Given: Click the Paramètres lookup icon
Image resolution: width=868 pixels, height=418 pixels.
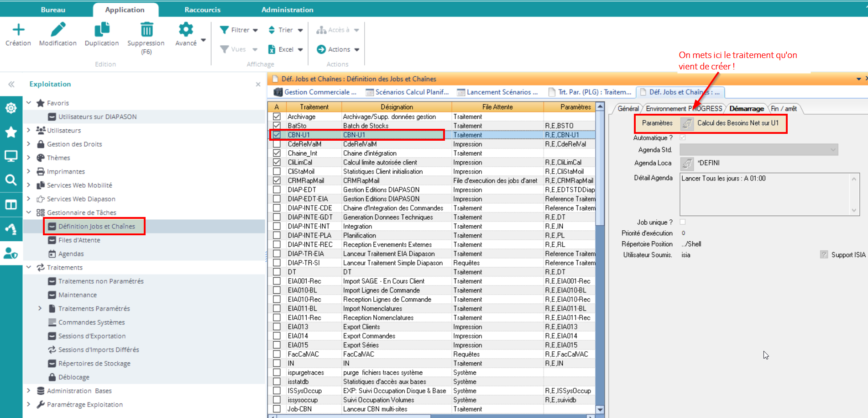Looking at the screenshot, I should click(x=687, y=123).
